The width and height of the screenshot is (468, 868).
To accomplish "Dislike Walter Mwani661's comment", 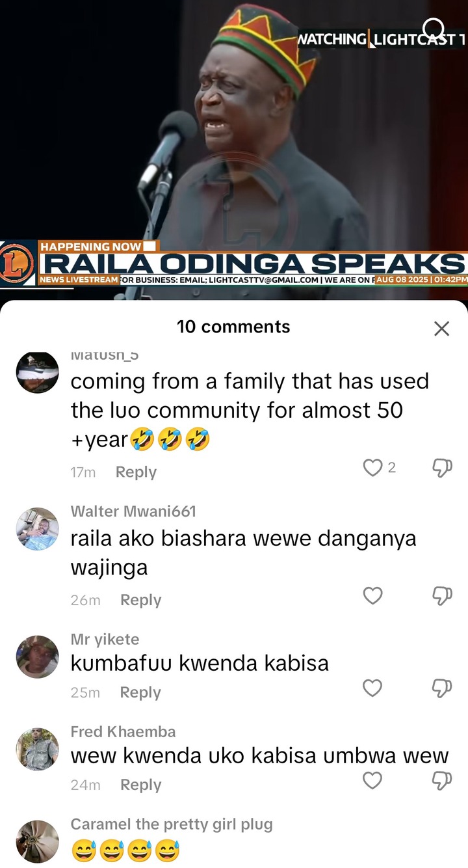I will click(x=442, y=595).
